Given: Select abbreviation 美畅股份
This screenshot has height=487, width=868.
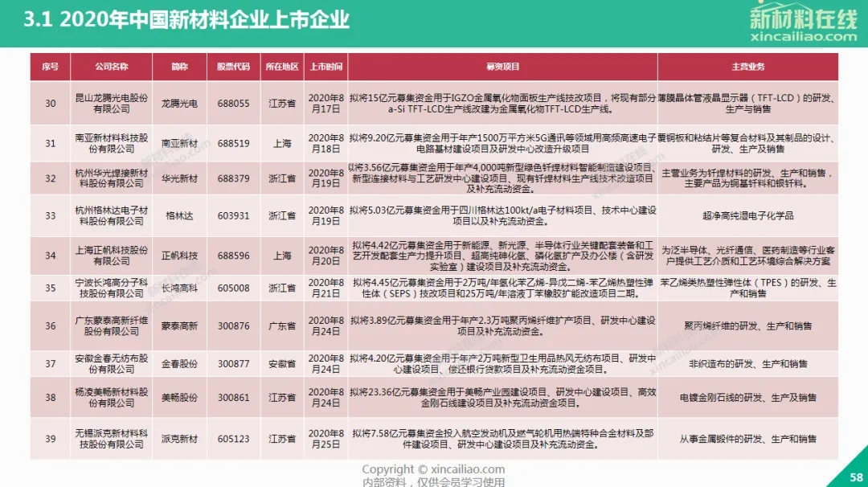Looking at the screenshot, I should pyautogui.click(x=179, y=397).
